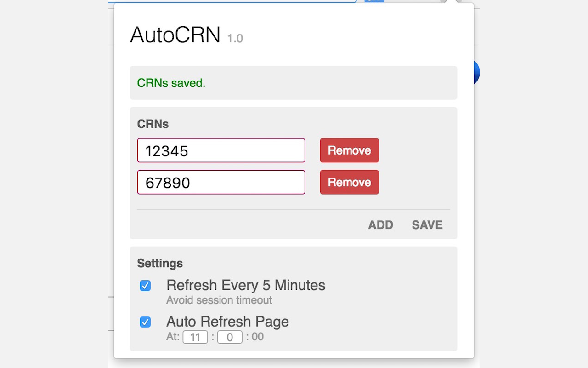The width and height of the screenshot is (588, 368).
Task: Click the CRNs section heading
Action: tap(153, 124)
